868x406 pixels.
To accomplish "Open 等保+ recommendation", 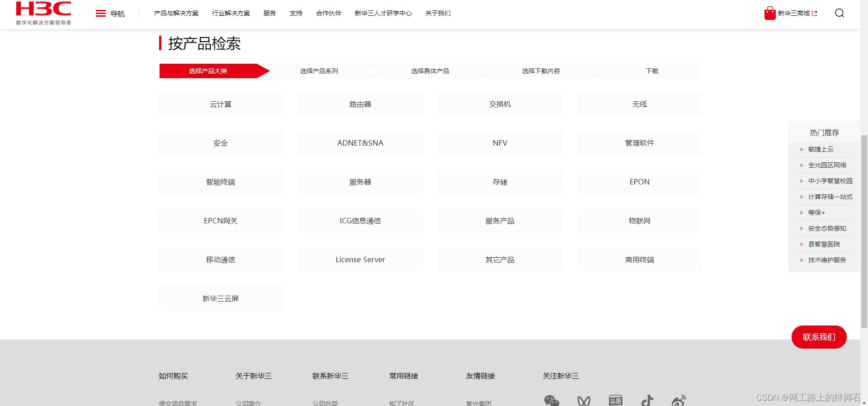I will (x=816, y=212).
